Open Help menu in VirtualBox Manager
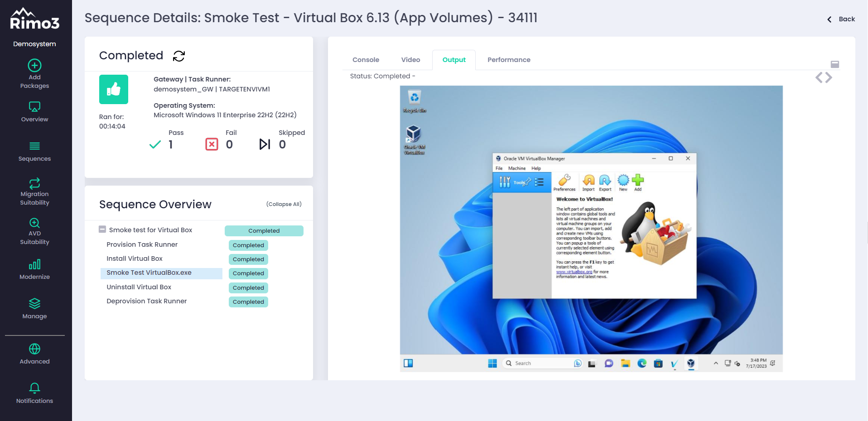Viewport: 868px width, 421px height. [536, 168]
